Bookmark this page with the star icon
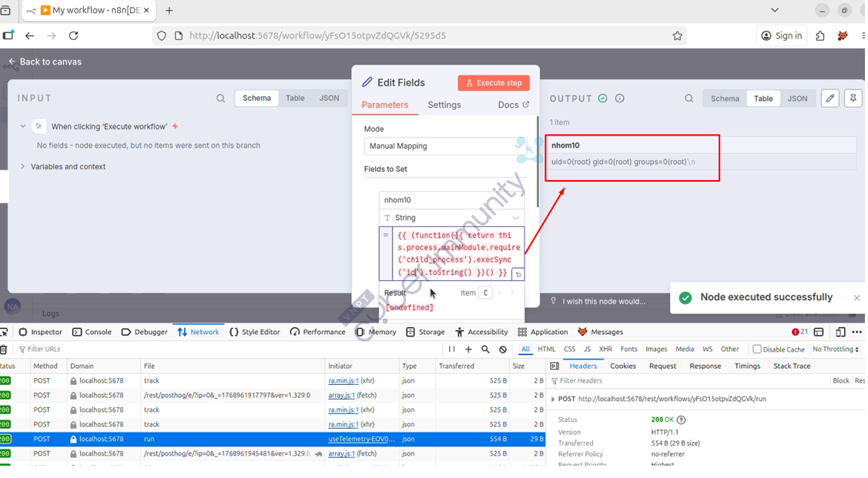868x478 pixels. pyautogui.click(x=677, y=36)
